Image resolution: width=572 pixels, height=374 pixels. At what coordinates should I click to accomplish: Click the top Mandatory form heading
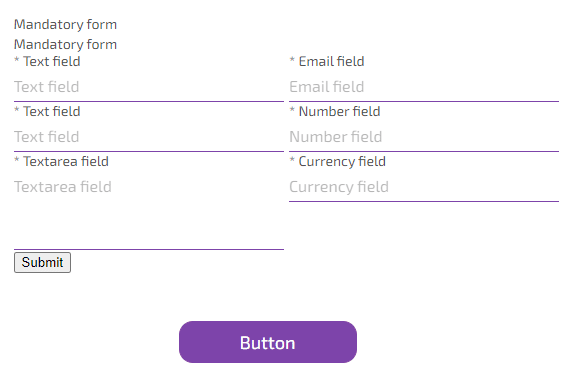click(65, 24)
